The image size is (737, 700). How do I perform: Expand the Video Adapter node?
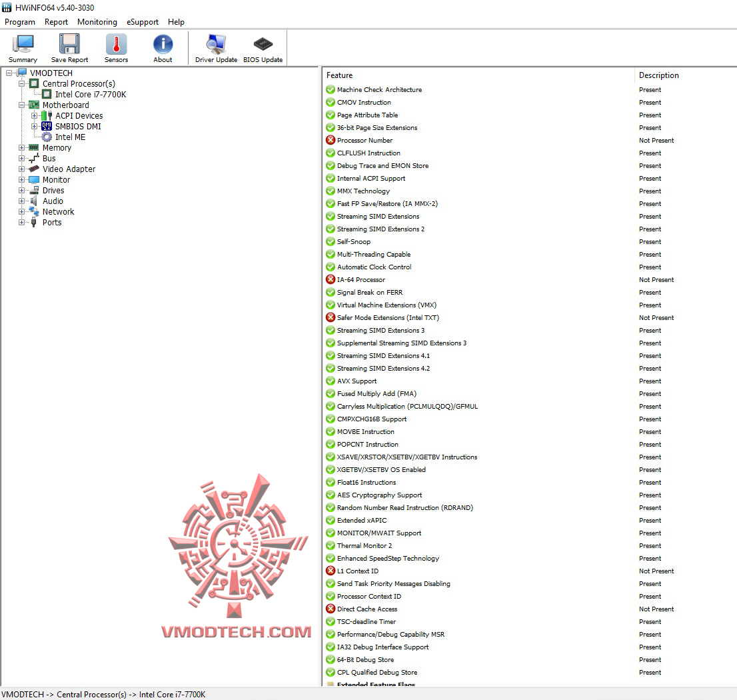pos(21,169)
